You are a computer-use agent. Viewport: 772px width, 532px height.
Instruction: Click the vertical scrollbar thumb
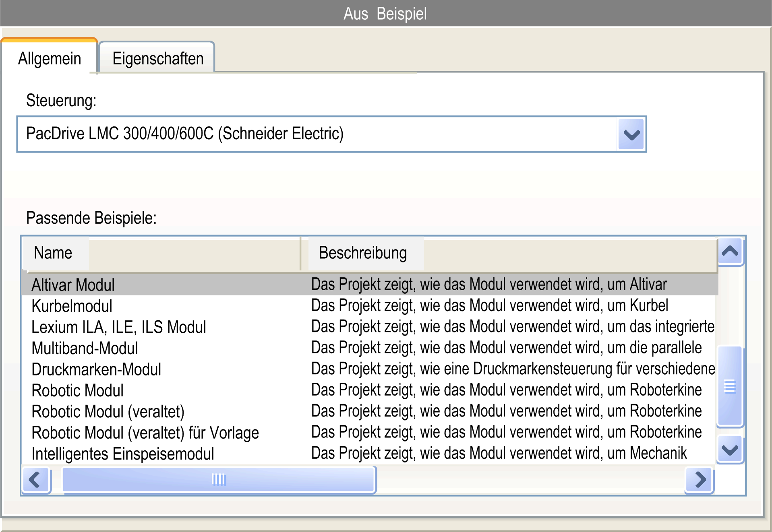730,386
